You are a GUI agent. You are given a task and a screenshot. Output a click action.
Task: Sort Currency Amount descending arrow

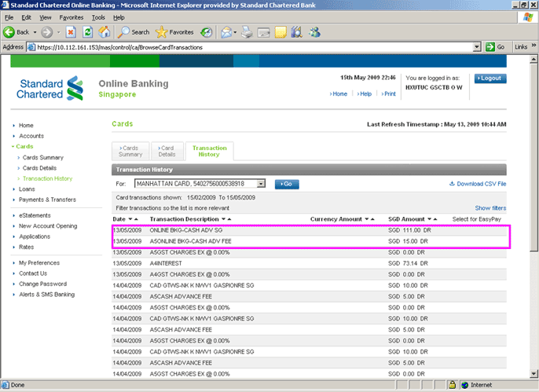pos(367,219)
